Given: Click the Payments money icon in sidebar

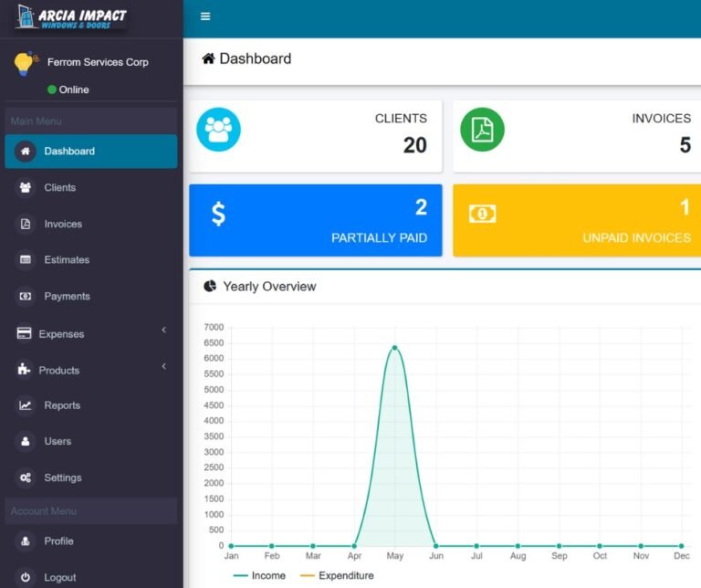Looking at the screenshot, I should tap(26, 296).
